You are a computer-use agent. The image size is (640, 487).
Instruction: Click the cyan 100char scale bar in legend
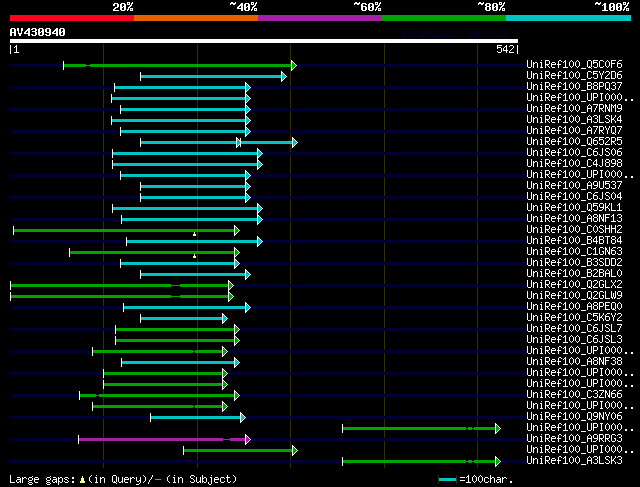tap(447, 480)
